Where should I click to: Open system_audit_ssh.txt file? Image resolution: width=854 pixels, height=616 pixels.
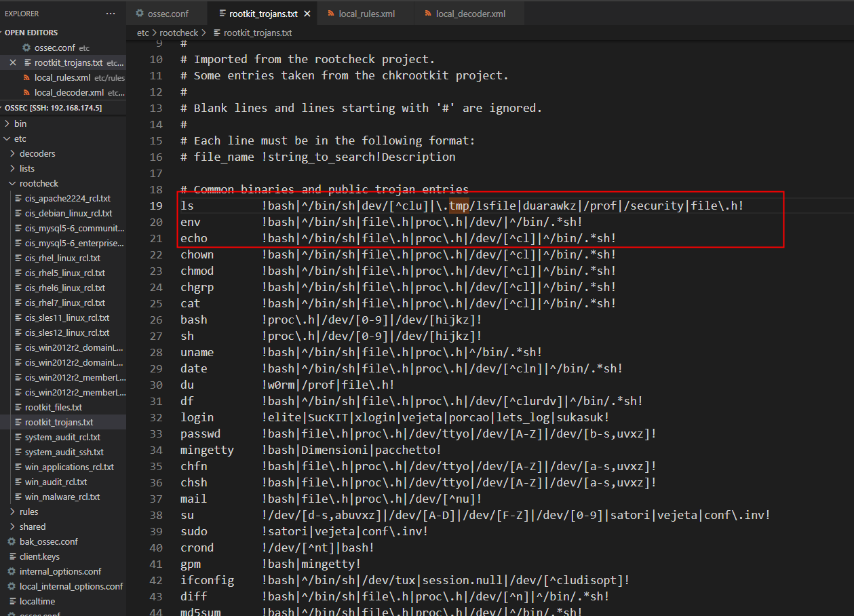pos(64,452)
